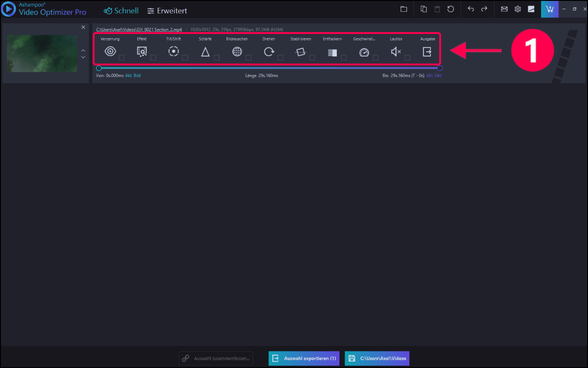Screen dimensions: 588x368
Task: Open the Ausgabe output settings
Action: click(427, 52)
